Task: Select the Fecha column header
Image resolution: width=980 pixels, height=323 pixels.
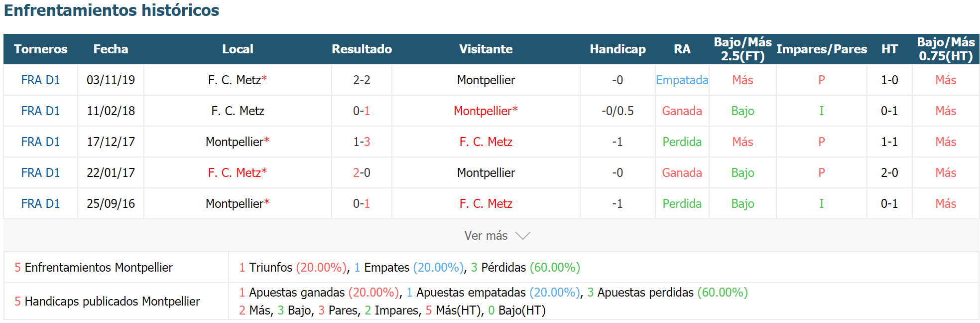Action: (x=111, y=49)
